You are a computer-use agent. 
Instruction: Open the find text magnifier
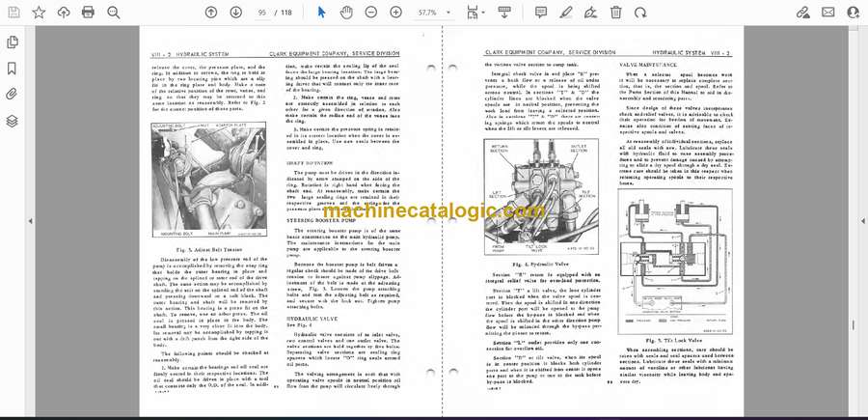(114, 13)
